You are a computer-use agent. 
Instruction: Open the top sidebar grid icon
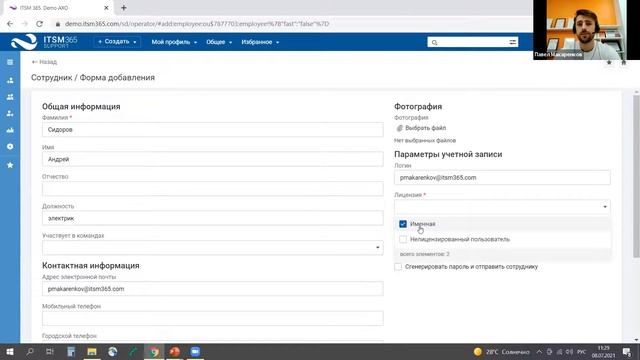pyautogui.click(x=10, y=62)
